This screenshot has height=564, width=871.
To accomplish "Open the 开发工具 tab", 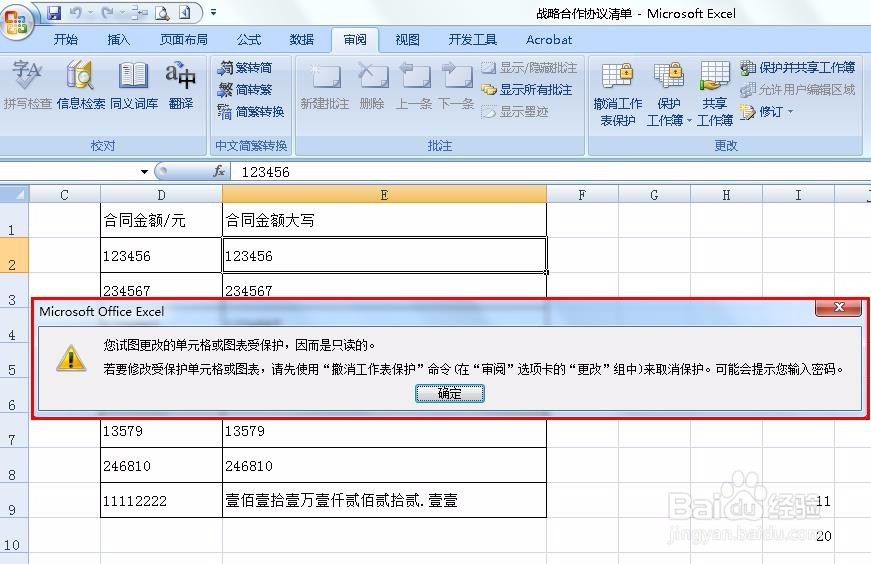I will 472,39.
